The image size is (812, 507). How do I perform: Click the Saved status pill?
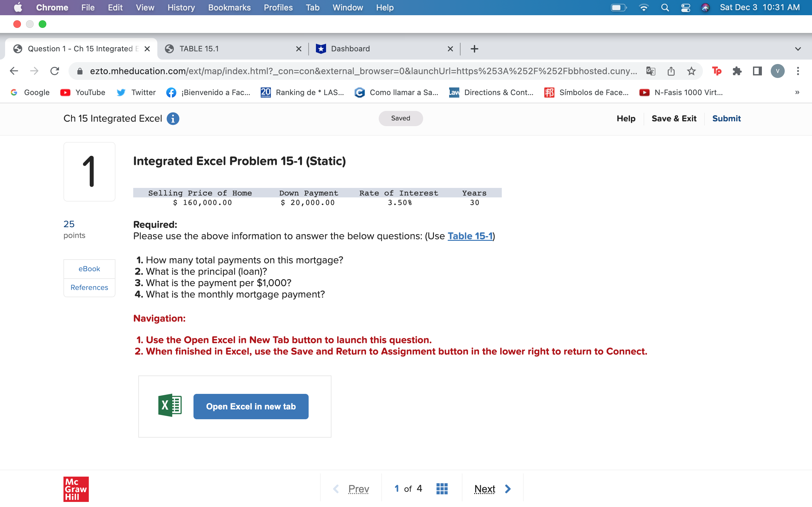coord(400,119)
